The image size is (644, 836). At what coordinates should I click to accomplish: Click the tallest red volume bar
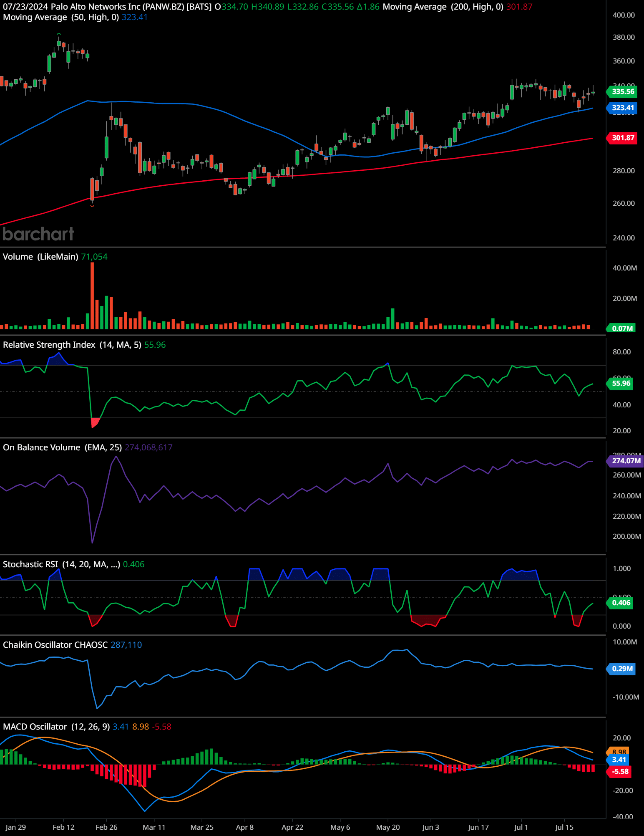pyautogui.click(x=92, y=296)
